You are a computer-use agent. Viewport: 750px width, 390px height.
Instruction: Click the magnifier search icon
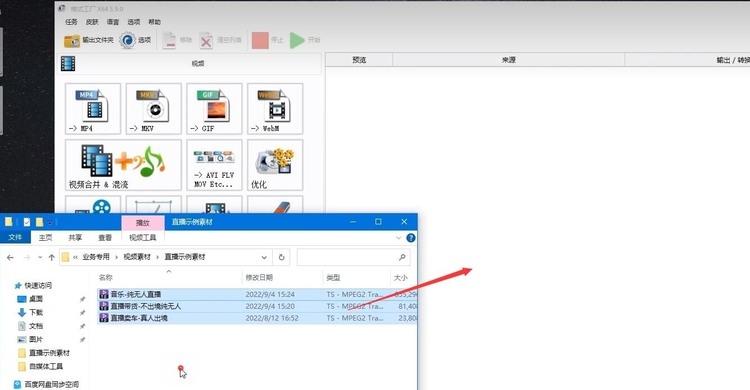[402, 257]
